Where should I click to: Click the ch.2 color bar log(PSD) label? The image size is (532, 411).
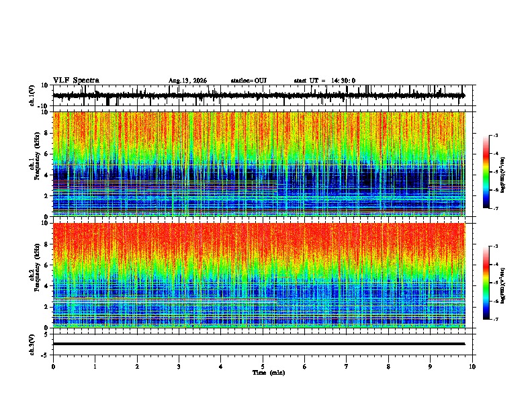(503, 285)
